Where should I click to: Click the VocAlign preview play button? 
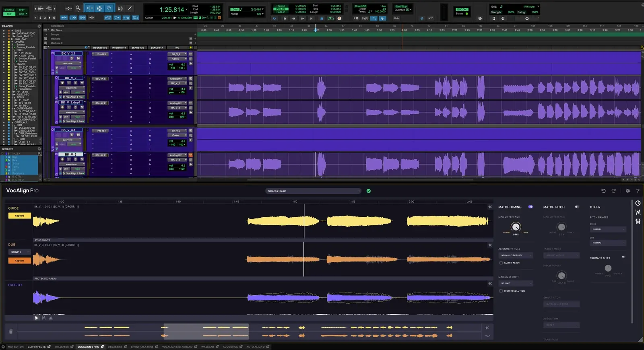point(37,318)
